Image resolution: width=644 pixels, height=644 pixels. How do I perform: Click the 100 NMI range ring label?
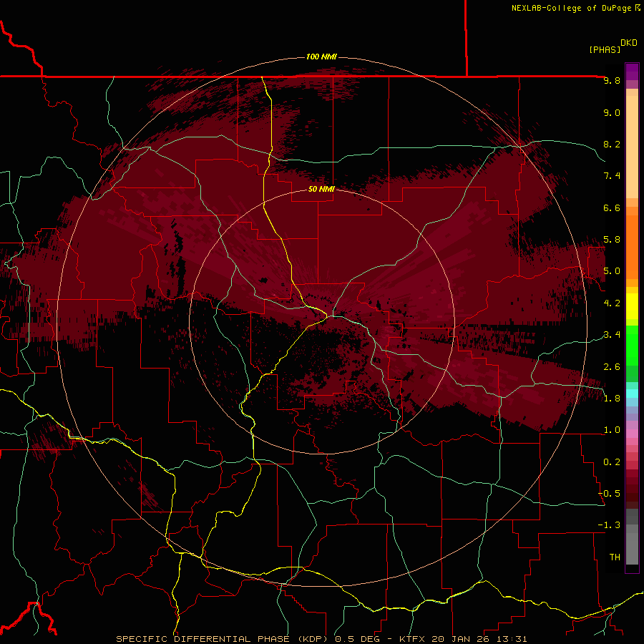point(321,57)
